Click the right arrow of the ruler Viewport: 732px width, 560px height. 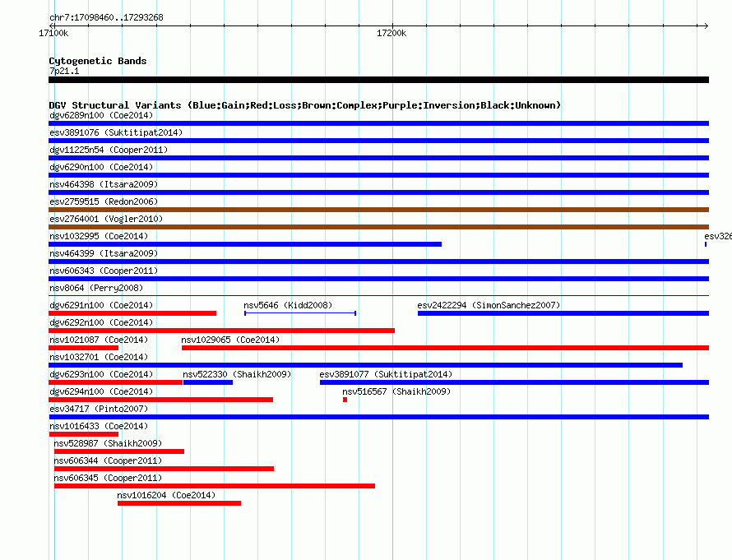706,25
